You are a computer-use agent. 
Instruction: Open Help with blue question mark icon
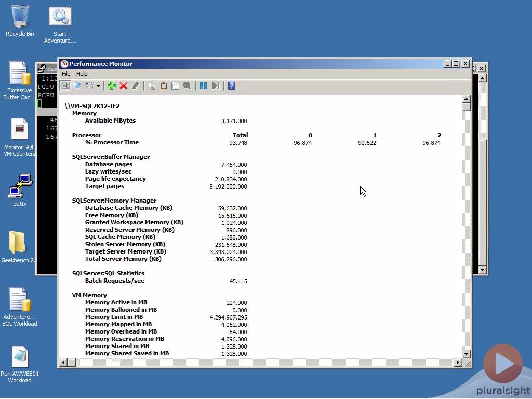231,86
